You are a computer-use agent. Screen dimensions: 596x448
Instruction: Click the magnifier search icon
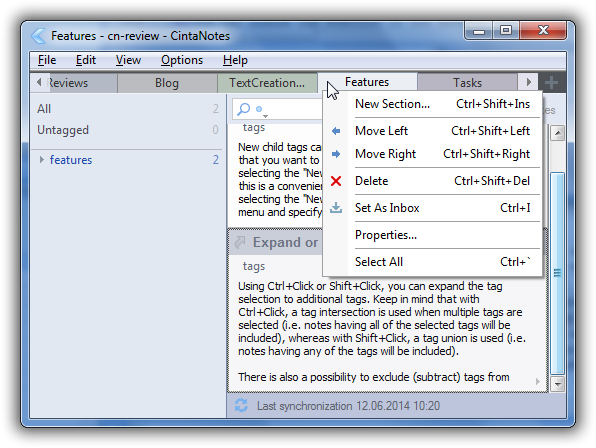(244, 109)
